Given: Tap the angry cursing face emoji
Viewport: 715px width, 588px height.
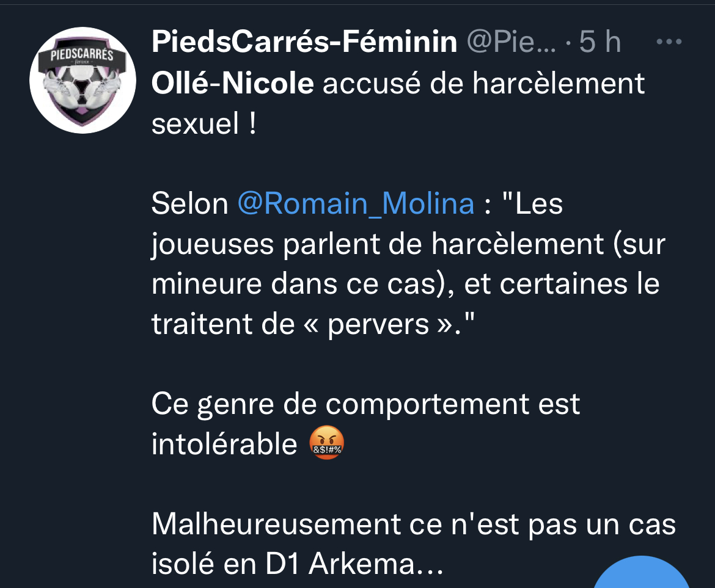Looking at the screenshot, I should (326, 443).
